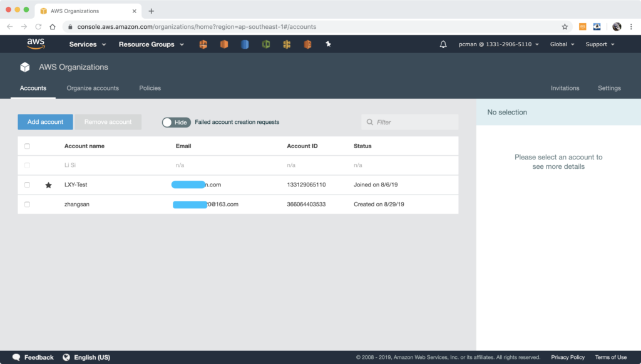Select the zhangsan account name
Screen dimensions: 641x364
[x=77, y=205]
